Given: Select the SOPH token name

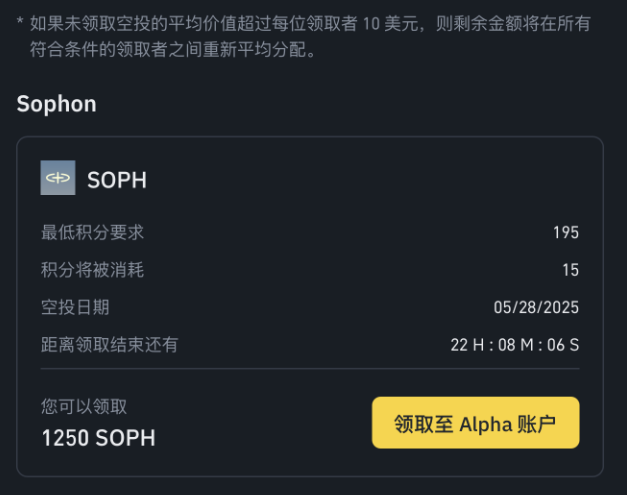Looking at the screenshot, I should (x=117, y=180).
